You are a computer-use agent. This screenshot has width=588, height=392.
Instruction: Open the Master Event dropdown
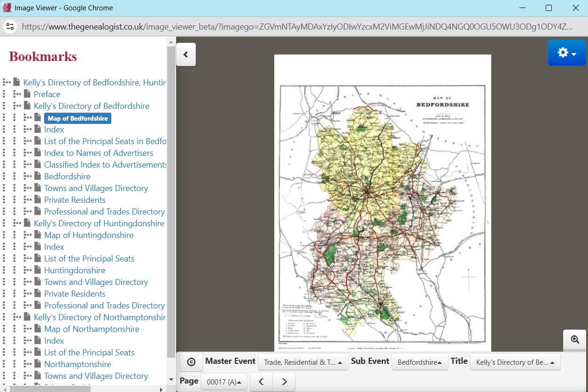point(303,362)
